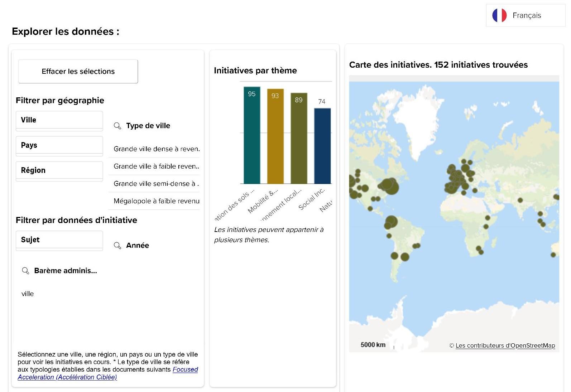The width and height of the screenshot is (571, 392).
Task: Select the ville administrative scale option
Action: pyautogui.click(x=28, y=294)
